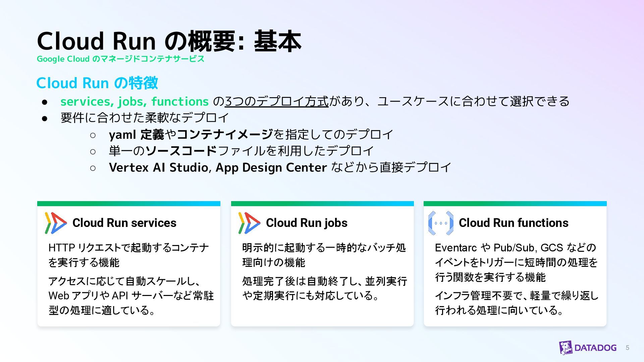Click the hollow bullet beside yaml 定義
Screen dimensions: 644x362
coord(93,135)
